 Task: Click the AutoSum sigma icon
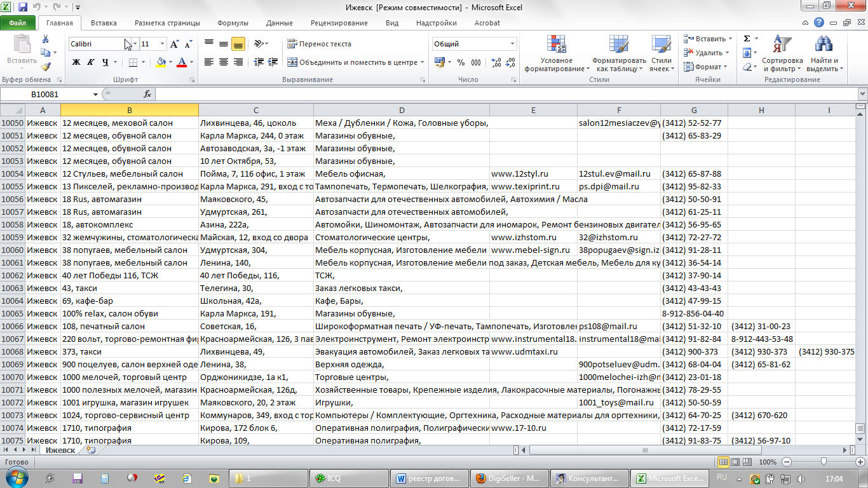[747, 39]
